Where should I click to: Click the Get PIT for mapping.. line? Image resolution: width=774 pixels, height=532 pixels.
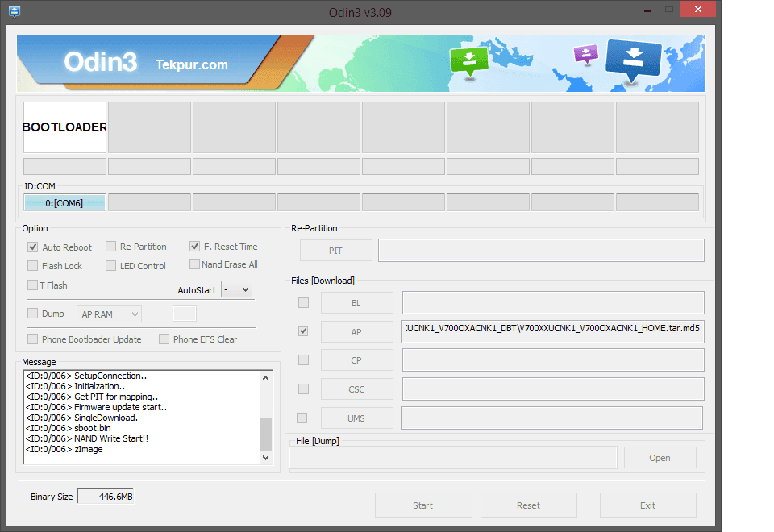[x=92, y=397]
